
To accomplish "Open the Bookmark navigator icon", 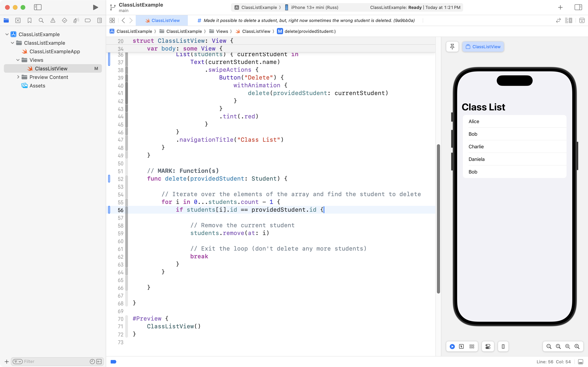I will coord(29,20).
